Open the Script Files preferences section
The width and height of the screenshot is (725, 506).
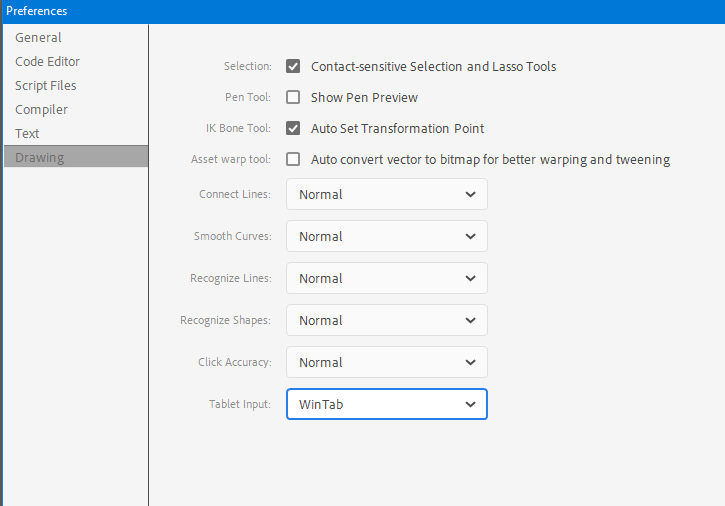pos(46,86)
